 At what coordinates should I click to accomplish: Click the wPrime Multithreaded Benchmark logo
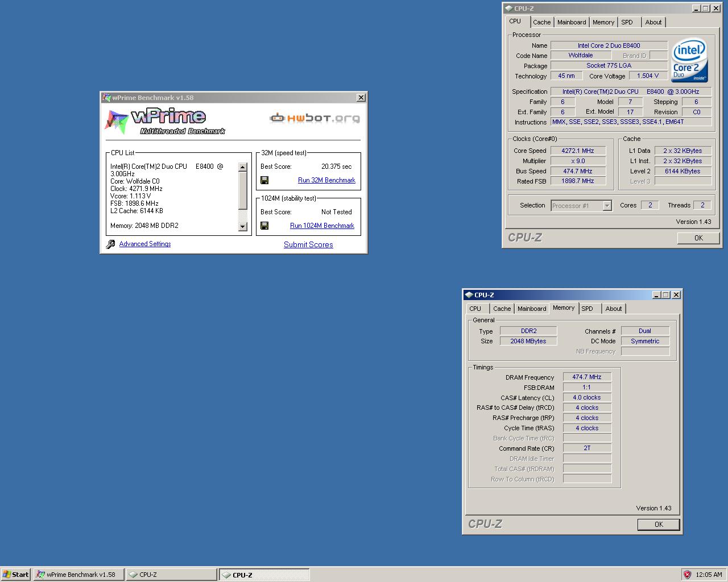[166, 121]
